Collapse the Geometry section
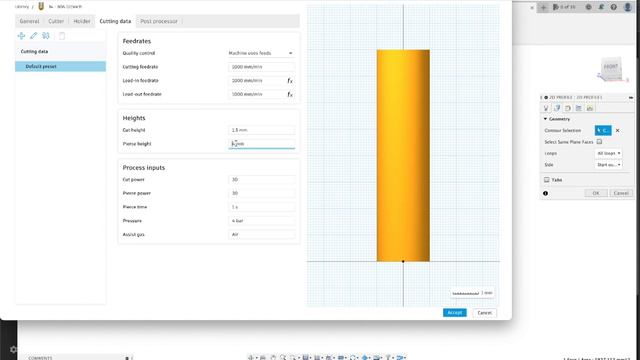 pyautogui.click(x=545, y=119)
